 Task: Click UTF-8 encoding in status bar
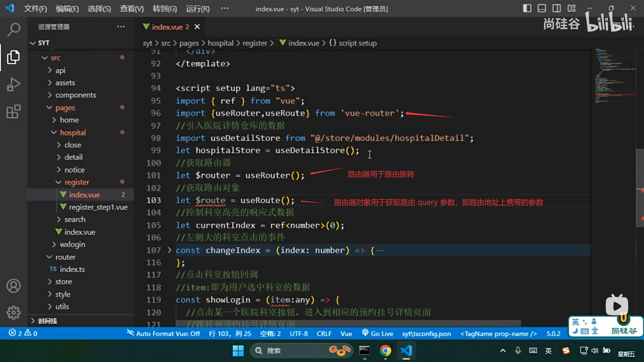pyautogui.click(x=299, y=333)
